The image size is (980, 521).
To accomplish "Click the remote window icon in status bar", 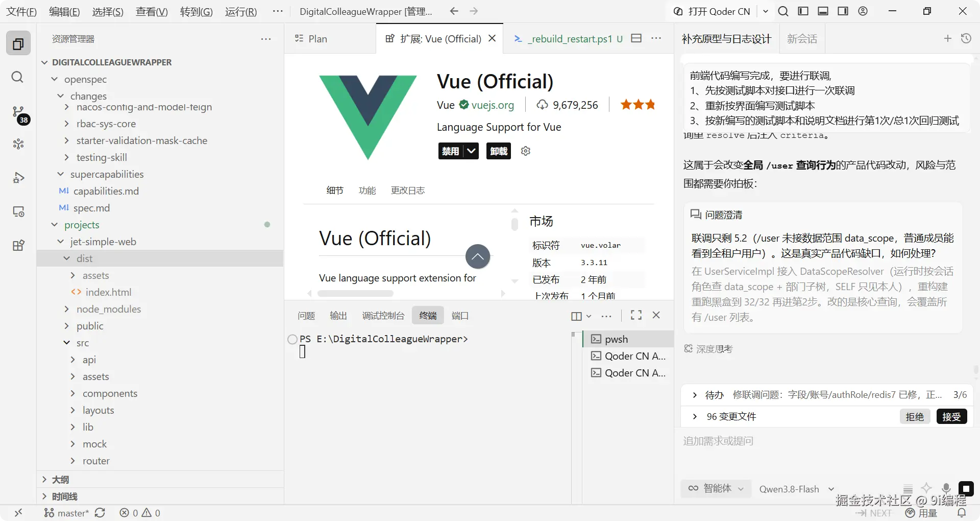I will [18, 513].
